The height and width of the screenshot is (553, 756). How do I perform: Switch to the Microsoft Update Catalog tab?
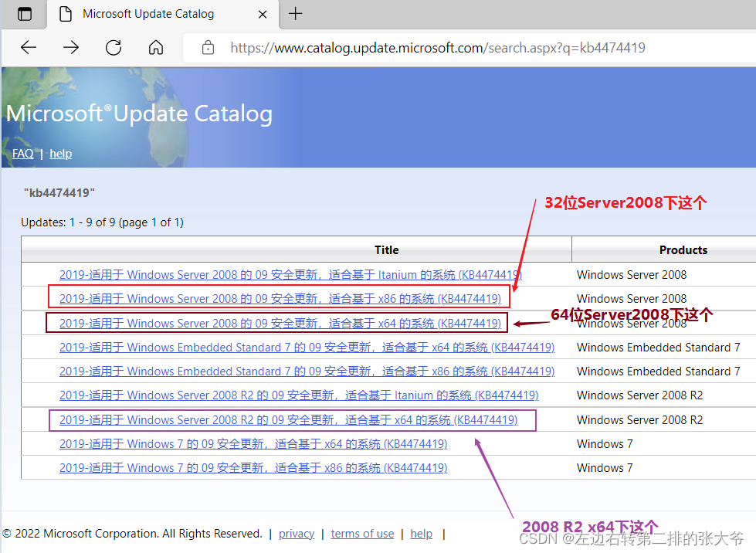[x=147, y=13]
